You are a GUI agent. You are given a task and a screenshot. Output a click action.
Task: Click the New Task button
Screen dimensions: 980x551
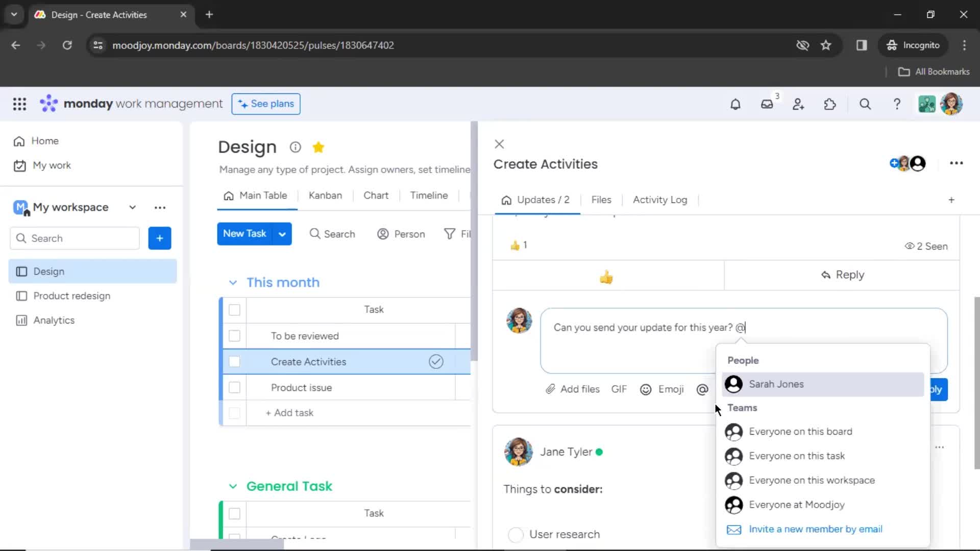coord(244,234)
